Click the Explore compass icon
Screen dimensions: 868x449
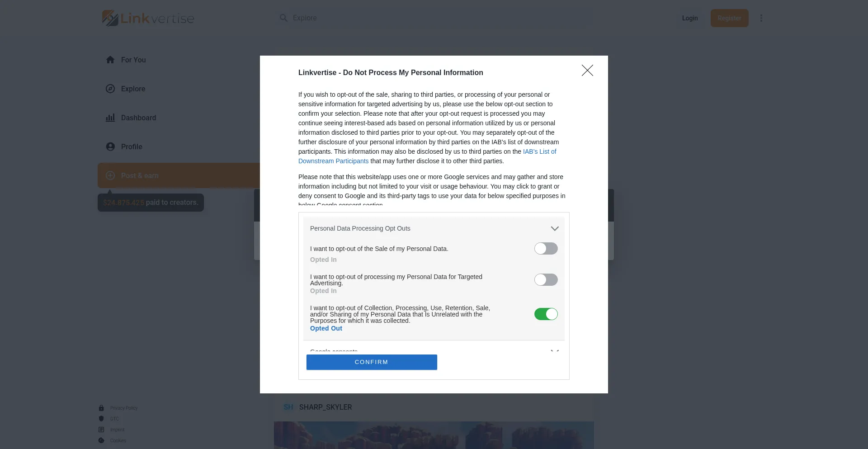pos(110,89)
